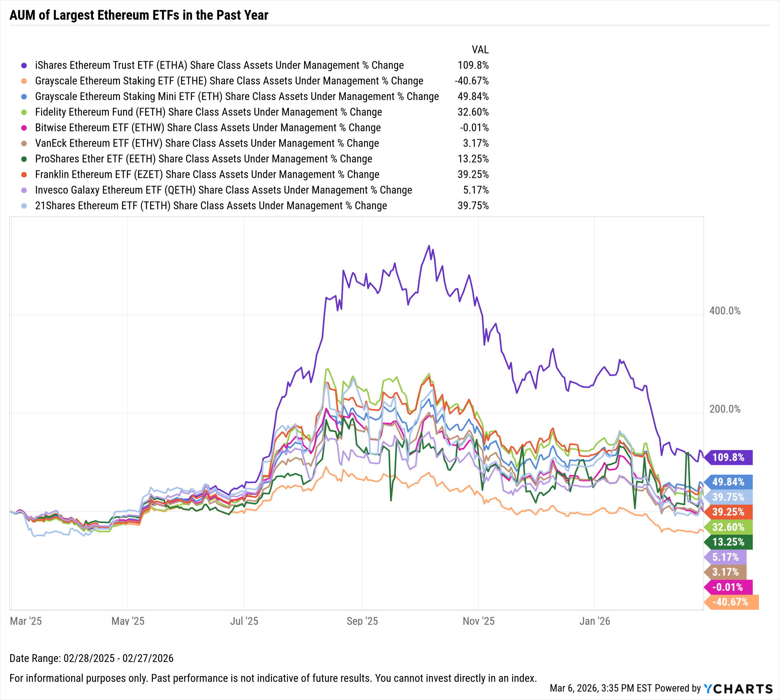The width and height of the screenshot is (780, 700).
Task: Click the purple ETHA legend dot
Action: point(24,66)
